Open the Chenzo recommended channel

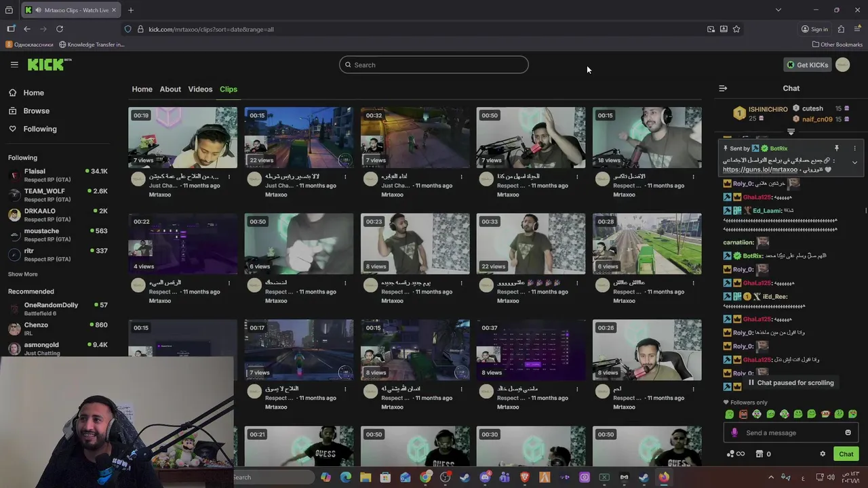(58, 328)
